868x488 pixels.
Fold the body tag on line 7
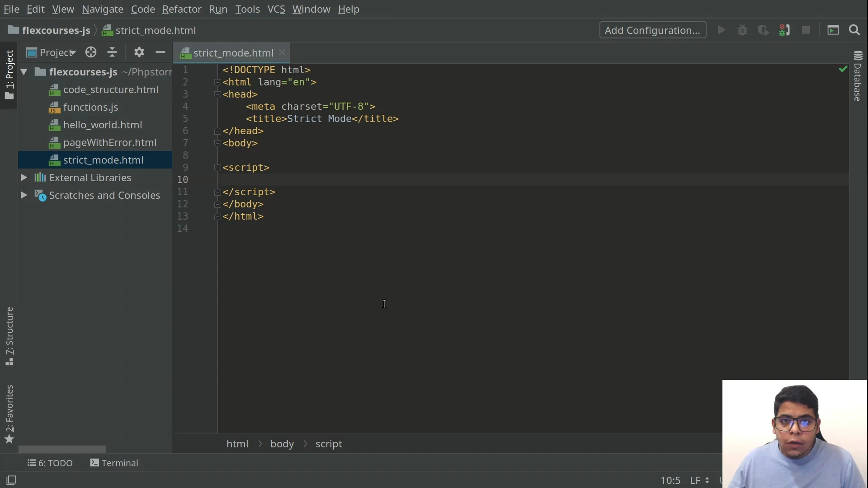click(x=217, y=143)
